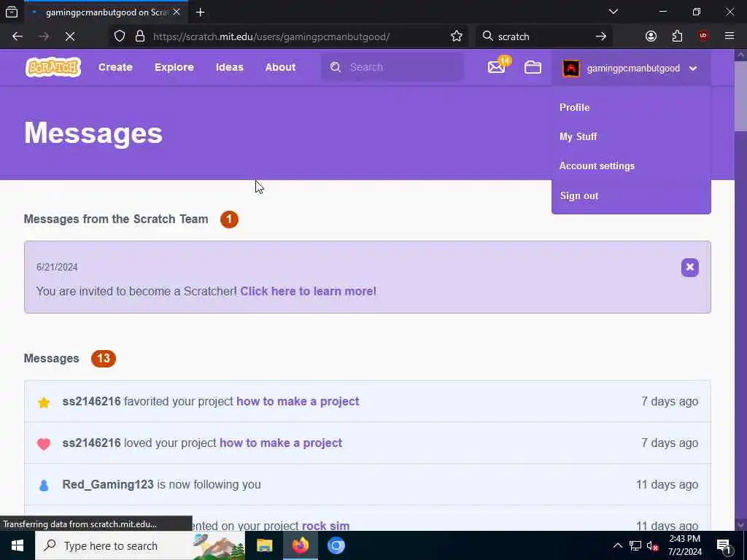Screen dimensions: 747x560
Task: Open the About navigation link
Action: click(x=281, y=67)
